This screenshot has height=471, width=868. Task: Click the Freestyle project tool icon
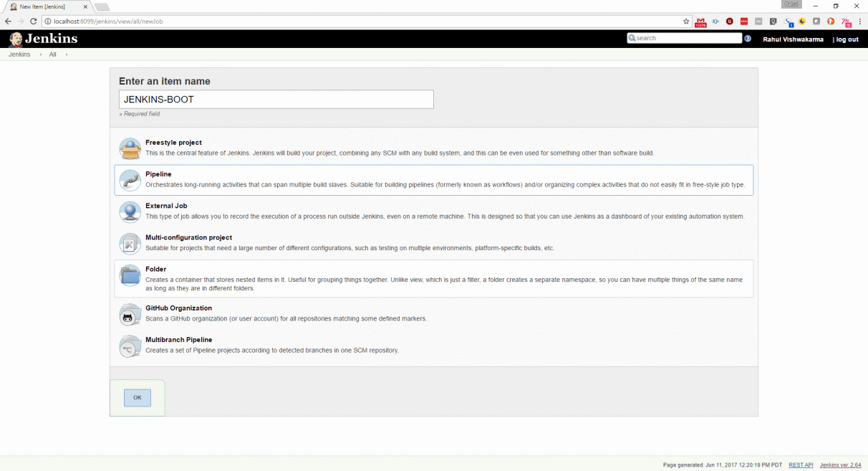tap(130, 148)
